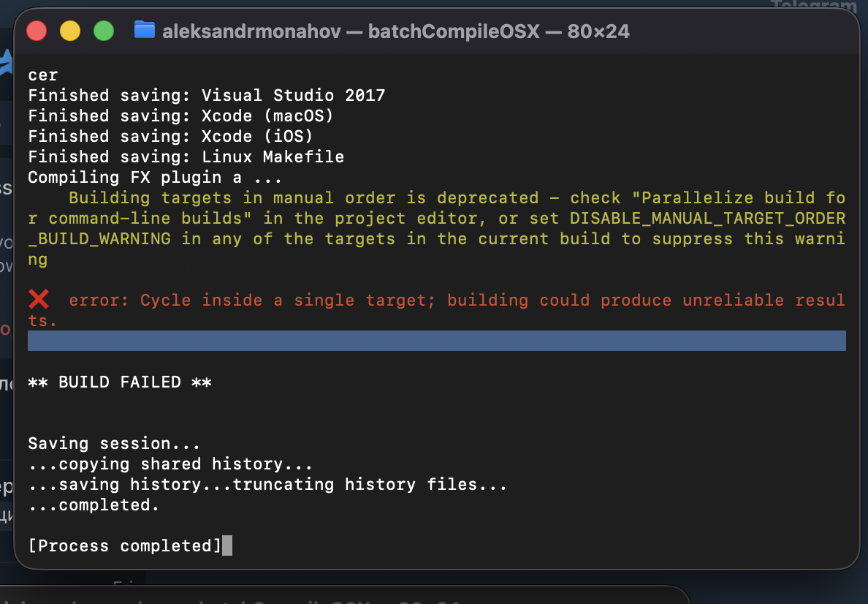Close the Terminal window with red button
Viewport: 868px width, 604px height.
(x=37, y=31)
